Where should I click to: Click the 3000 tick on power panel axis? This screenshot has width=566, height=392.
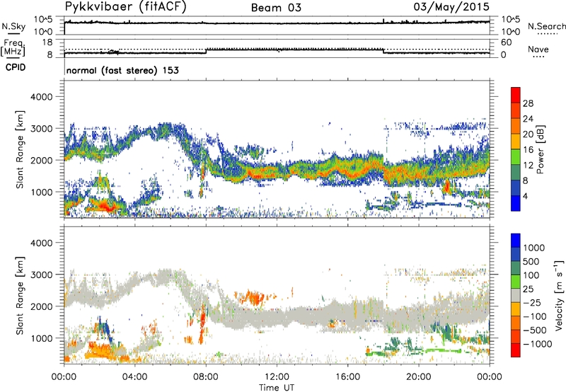(x=41, y=129)
